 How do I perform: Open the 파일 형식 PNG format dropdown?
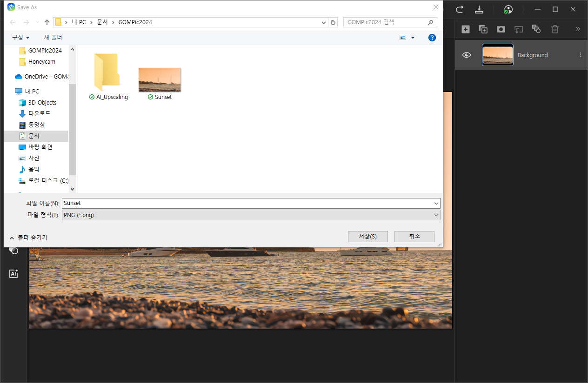tap(251, 215)
